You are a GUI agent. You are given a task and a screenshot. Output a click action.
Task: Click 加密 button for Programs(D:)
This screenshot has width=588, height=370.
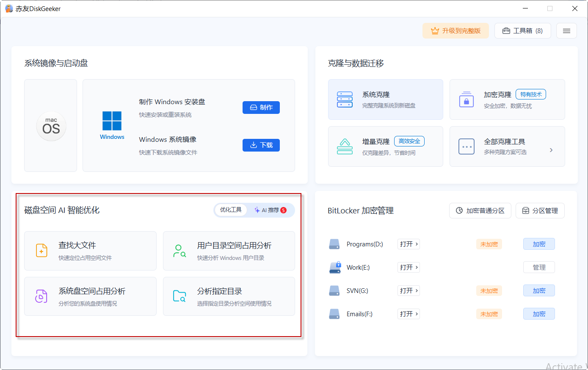click(x=539, y=244)
